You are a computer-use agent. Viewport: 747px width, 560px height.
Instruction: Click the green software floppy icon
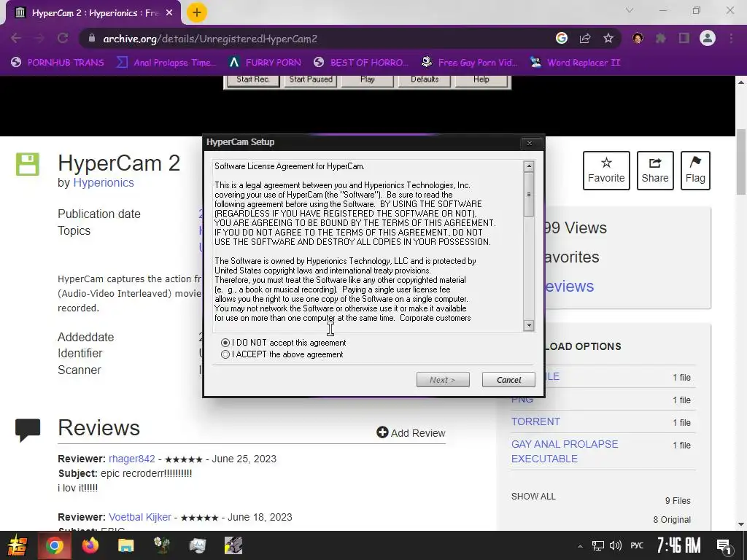(x=28, y=165)
